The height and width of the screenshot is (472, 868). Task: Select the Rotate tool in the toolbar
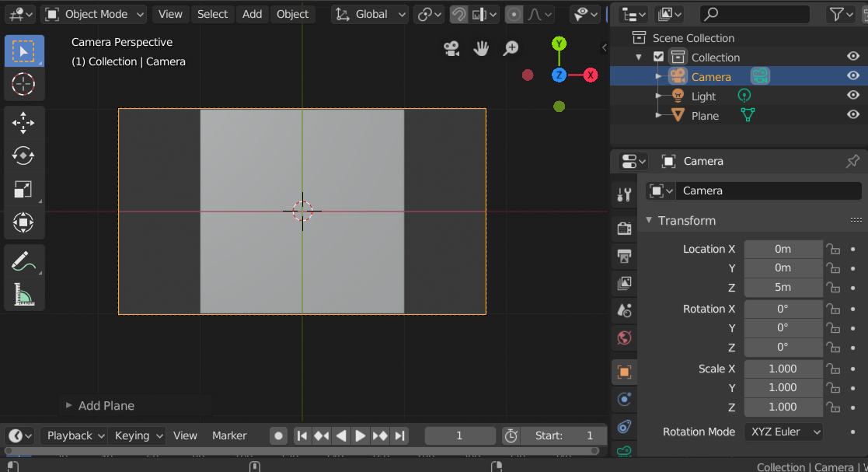tap(24, 156)
